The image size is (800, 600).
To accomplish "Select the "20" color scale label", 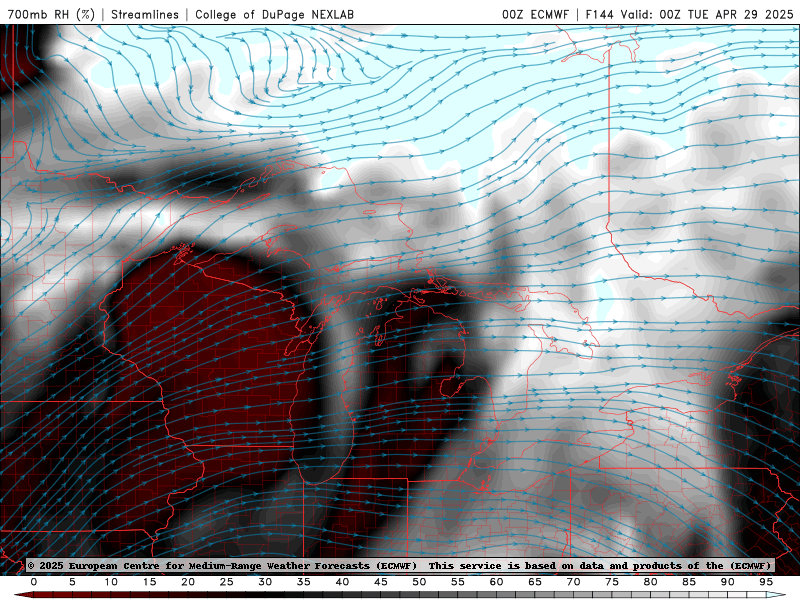I will pyautogui.click(x=188, y=582).
